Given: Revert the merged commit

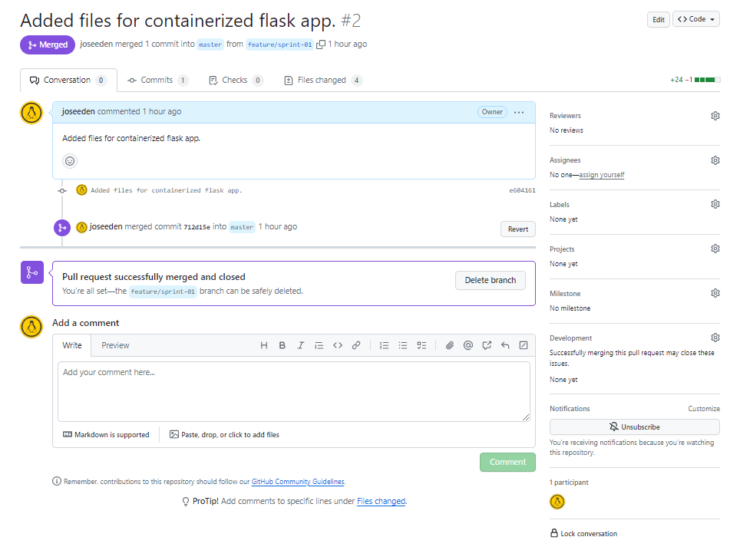Looking at the screenshot, I should click(517, 229).
